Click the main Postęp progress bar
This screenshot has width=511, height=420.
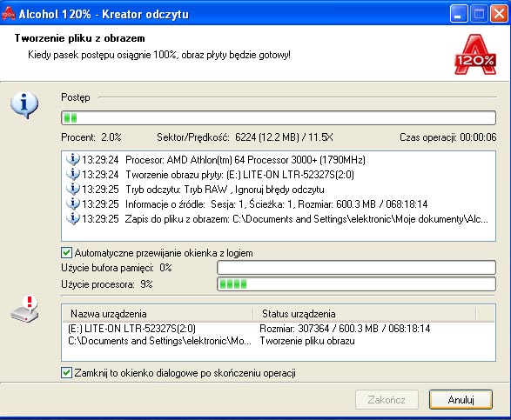click(x=279, y=117)
